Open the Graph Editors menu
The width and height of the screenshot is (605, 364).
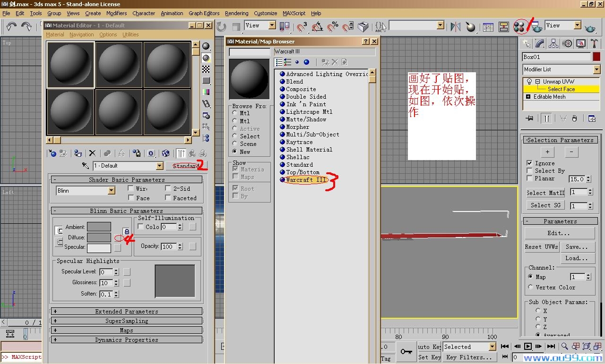[204, 13]
